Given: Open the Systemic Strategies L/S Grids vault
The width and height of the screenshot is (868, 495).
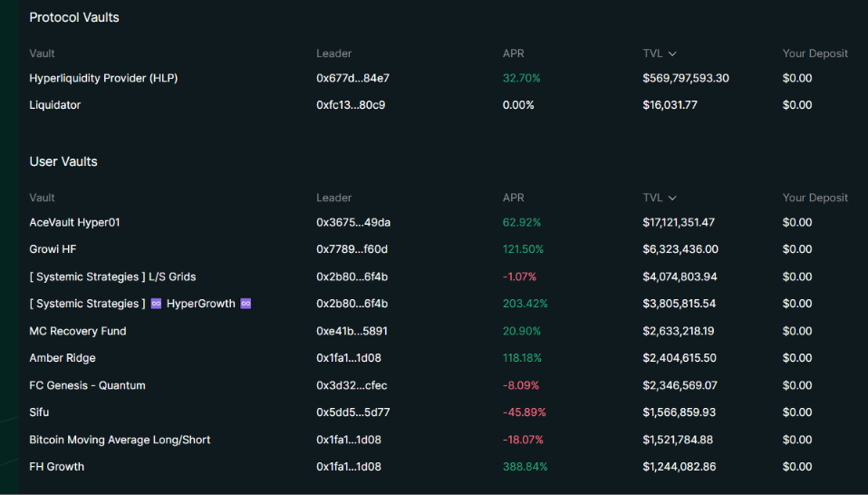Looking at the screenshot, I should pos(112,277).
